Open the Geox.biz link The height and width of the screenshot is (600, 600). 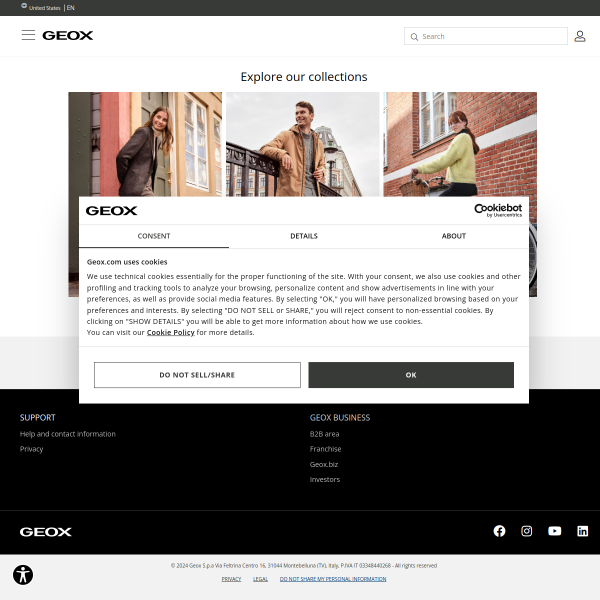324,464
